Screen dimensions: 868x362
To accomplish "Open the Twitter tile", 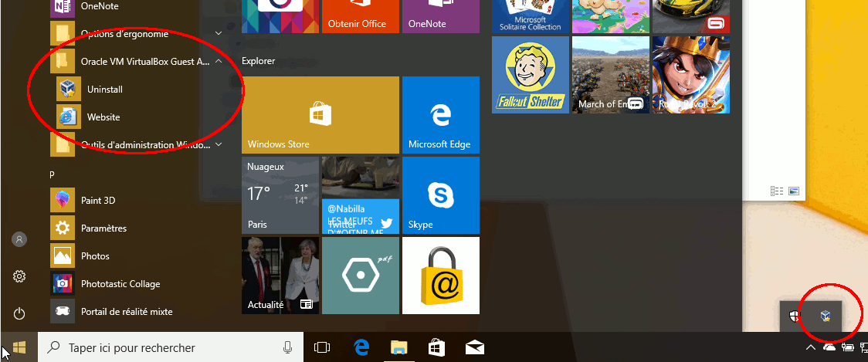I will 361,195.
